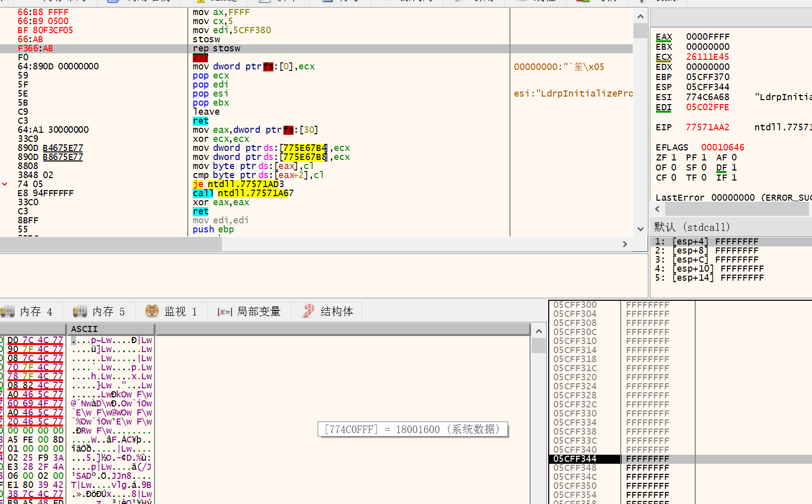
Task: Select the EFLAGS value 00010646
Action: pos(723,147)
